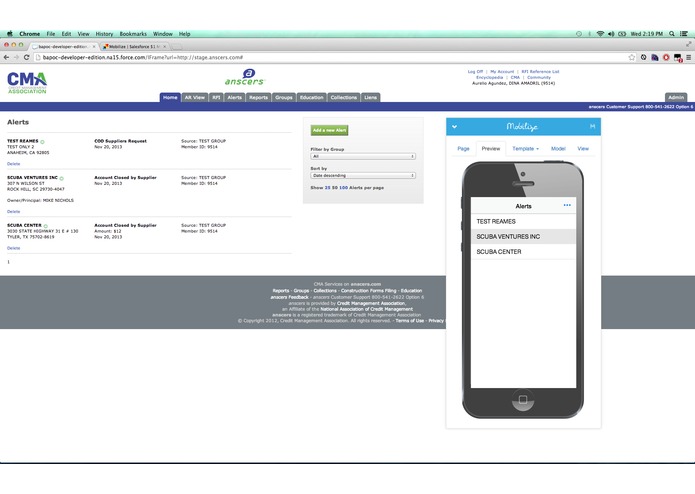Open the RFI Reference List link

540,72
